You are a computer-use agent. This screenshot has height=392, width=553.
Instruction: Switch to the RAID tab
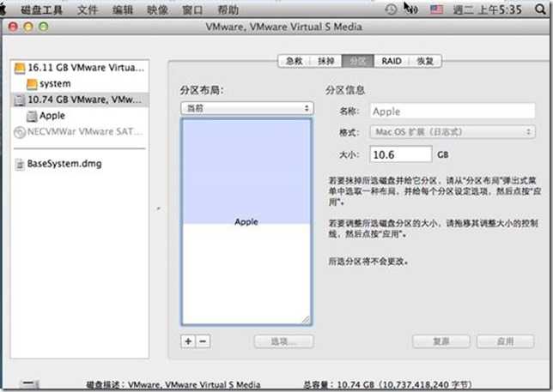[392, 61]
